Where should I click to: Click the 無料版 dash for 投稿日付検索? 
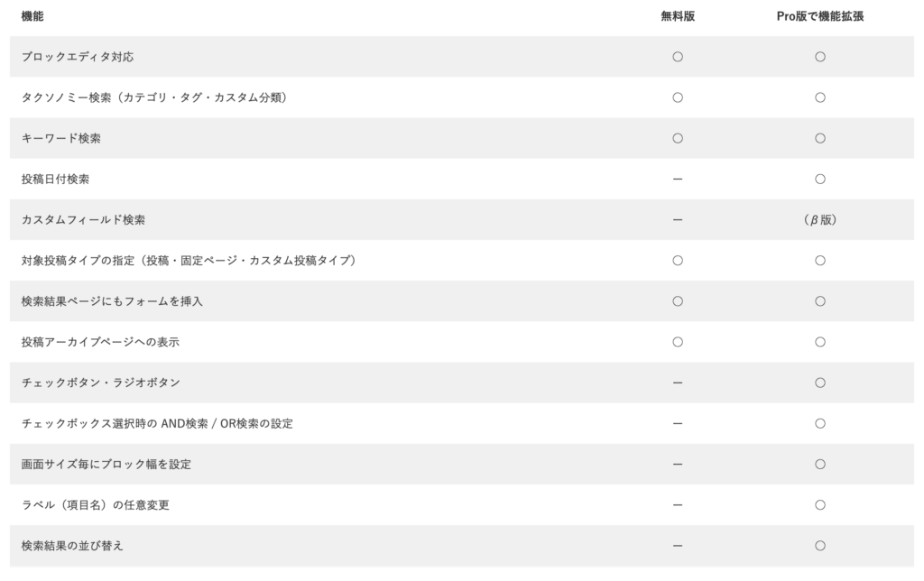point(678,179)
